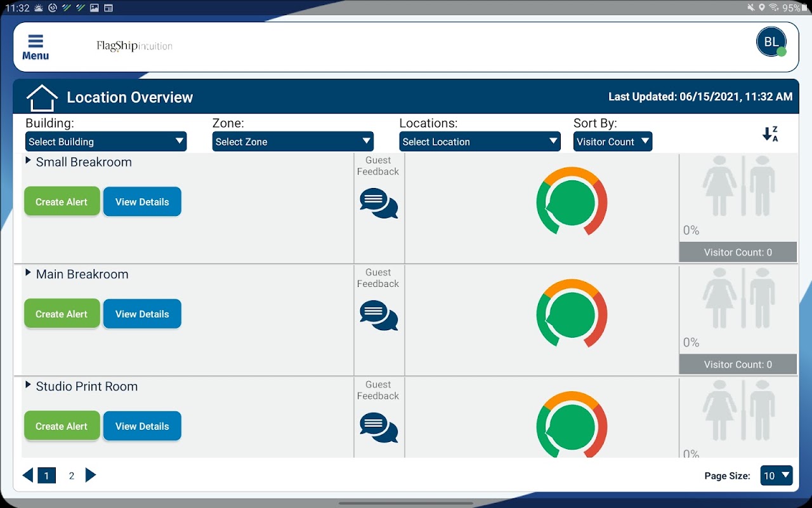Tap the clock showing 11:32
The height and width of the screenshot is (508, 812).
coord(17,8)
